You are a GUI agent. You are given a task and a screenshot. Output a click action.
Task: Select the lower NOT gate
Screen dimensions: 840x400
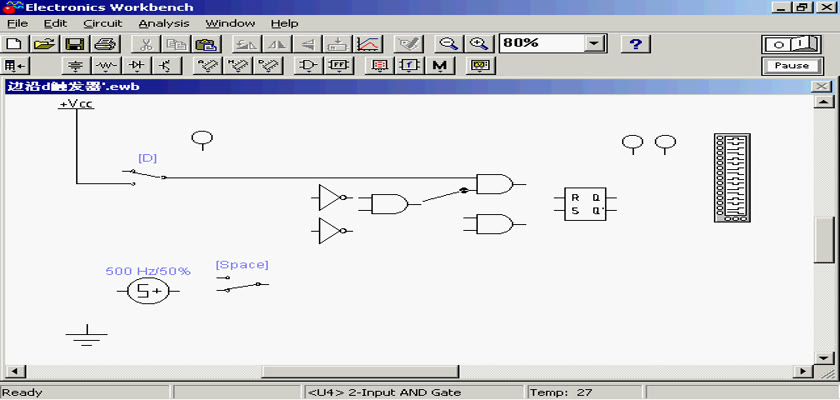tap(332, 231)
